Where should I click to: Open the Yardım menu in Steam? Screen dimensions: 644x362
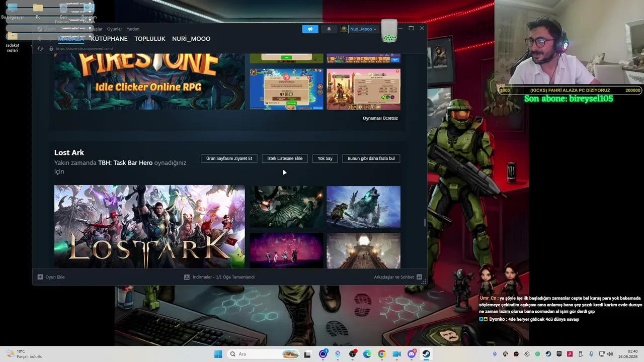click(x=133, y=29)
